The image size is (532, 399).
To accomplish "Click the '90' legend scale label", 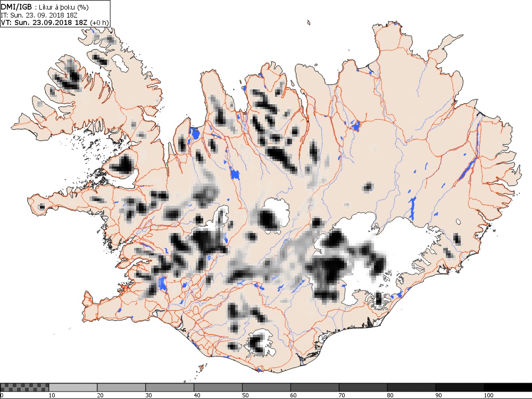I will [438, 395].
